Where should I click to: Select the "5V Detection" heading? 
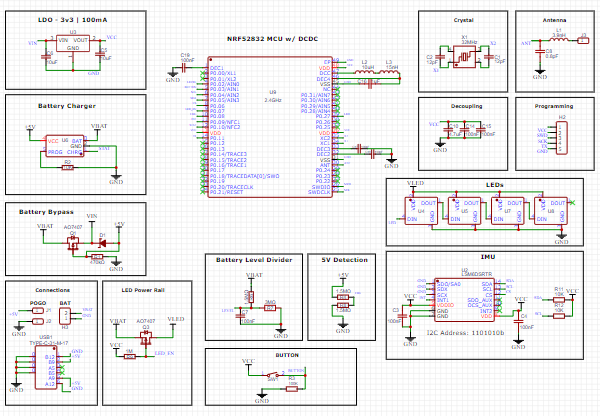tap(345, 260)
